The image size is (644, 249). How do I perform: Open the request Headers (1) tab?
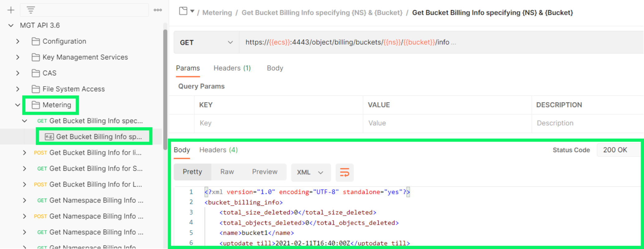tap(232, 68)
